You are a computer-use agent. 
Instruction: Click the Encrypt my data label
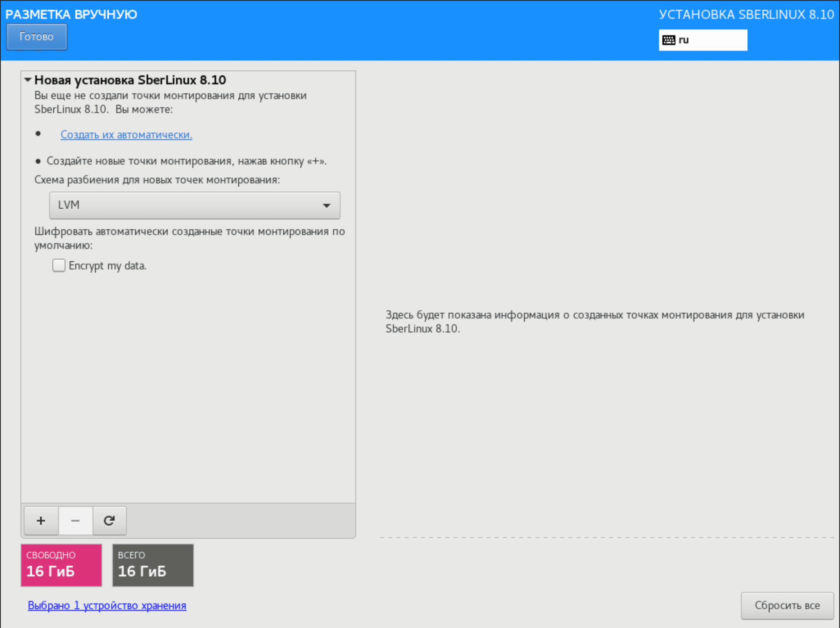point(108,266)
